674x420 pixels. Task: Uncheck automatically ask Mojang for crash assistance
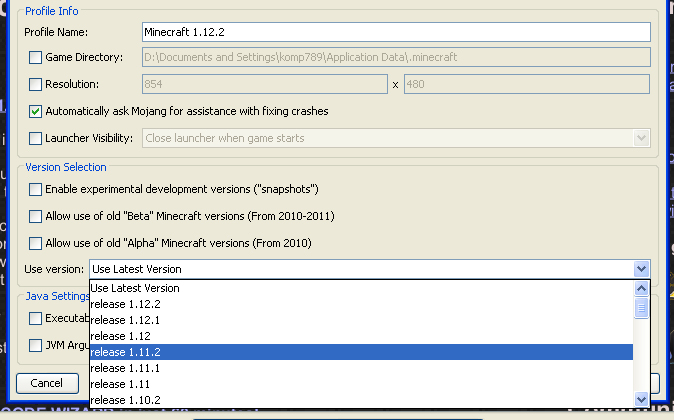click(35, 111)
